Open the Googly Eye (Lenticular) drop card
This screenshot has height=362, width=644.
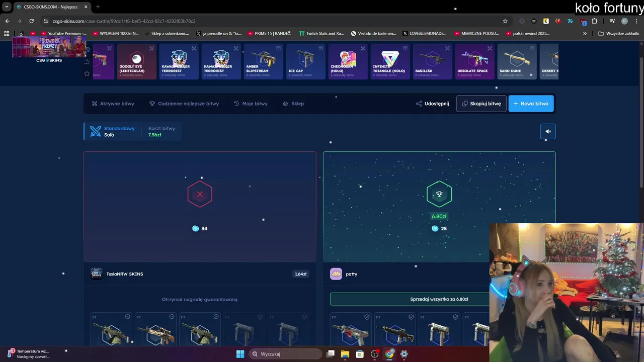(x=137, y=61)
